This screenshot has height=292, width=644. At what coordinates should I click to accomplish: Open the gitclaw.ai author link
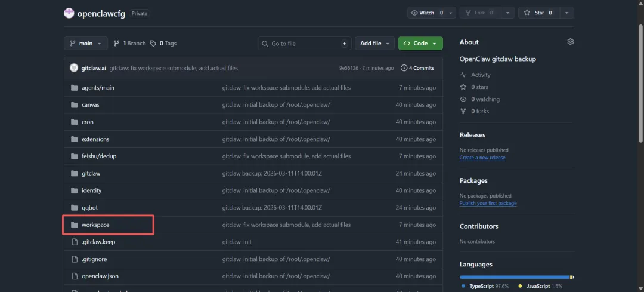tap(94, 68)
